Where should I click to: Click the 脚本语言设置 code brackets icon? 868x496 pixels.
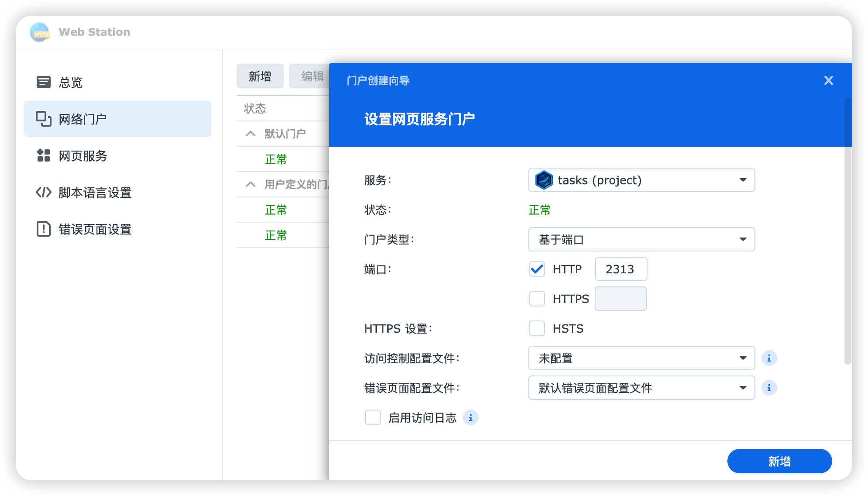click(x=43, y=192)
